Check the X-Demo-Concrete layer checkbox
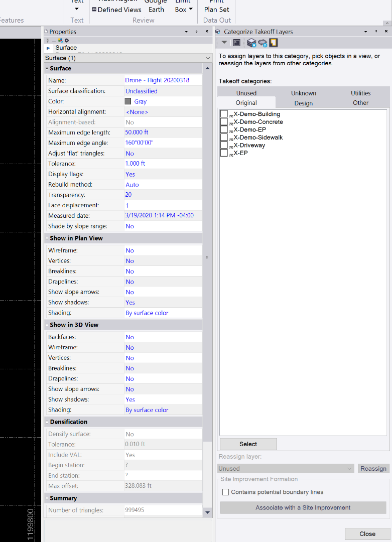 [224, 121]
